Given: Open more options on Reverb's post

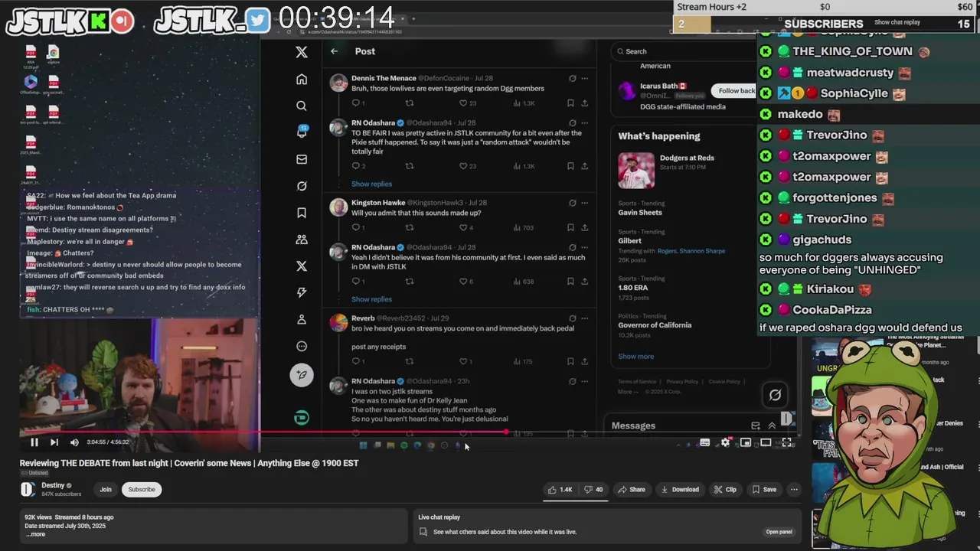Looking at the screenshot, I should [x=585, y=318].
